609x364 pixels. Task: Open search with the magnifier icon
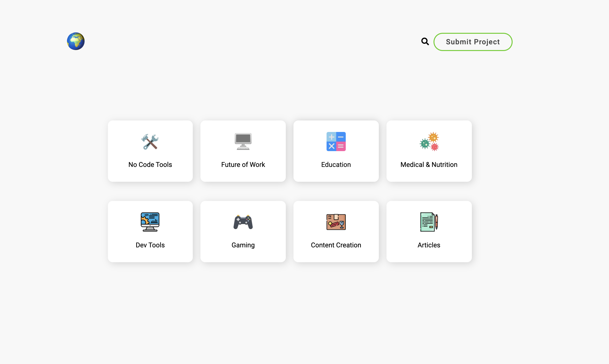pyautogui.click(x=425, y=41)
